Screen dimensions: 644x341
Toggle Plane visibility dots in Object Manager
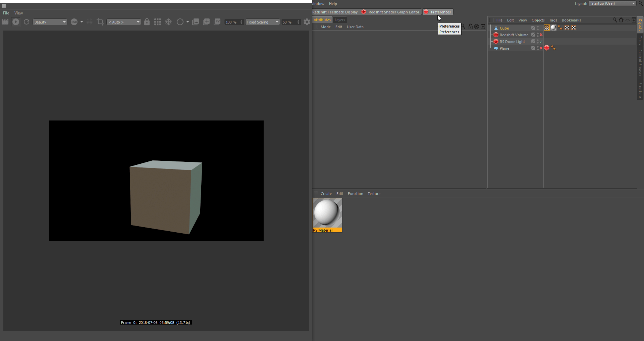pyautogui.click(x=538, y=48)
